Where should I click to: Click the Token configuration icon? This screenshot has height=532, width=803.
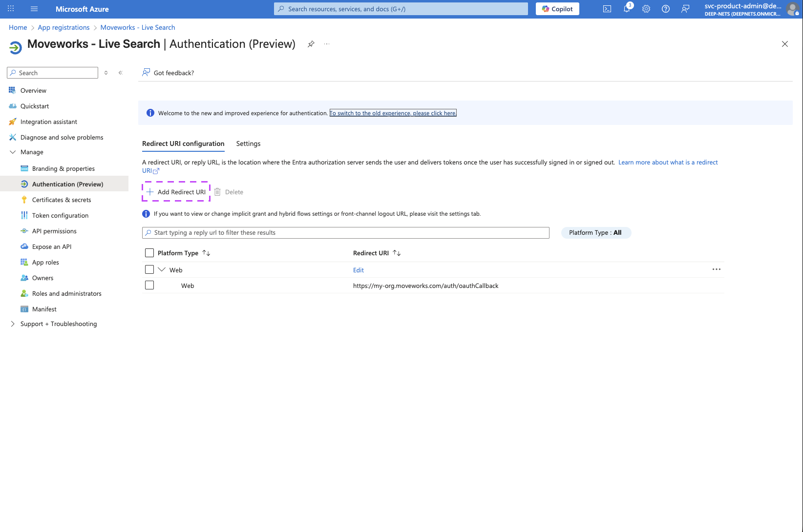coord(24,215)
